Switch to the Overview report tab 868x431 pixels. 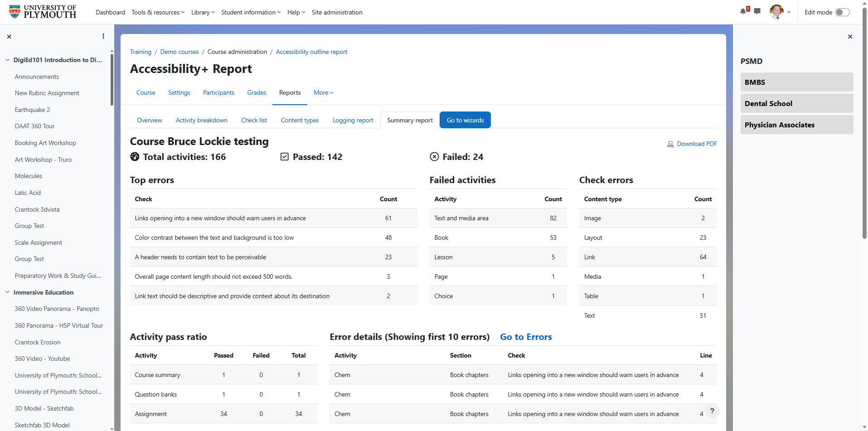click(149, 120)
